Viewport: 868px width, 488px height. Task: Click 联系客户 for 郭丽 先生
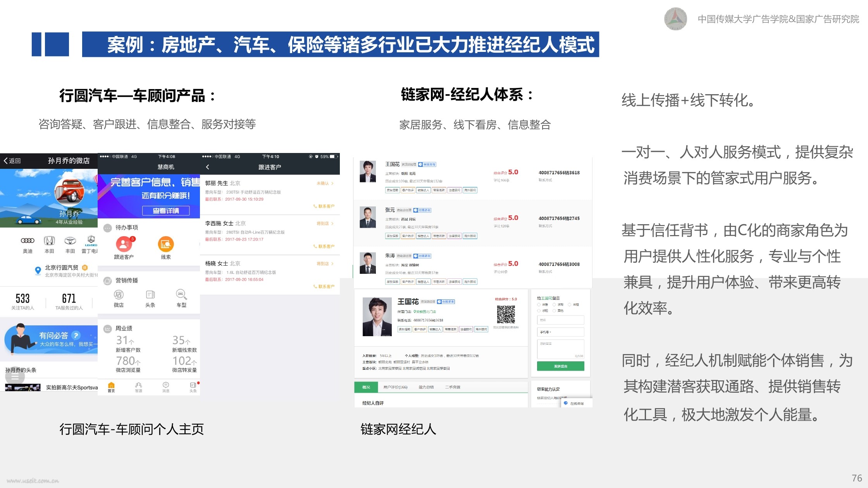[x=324, y=206]
